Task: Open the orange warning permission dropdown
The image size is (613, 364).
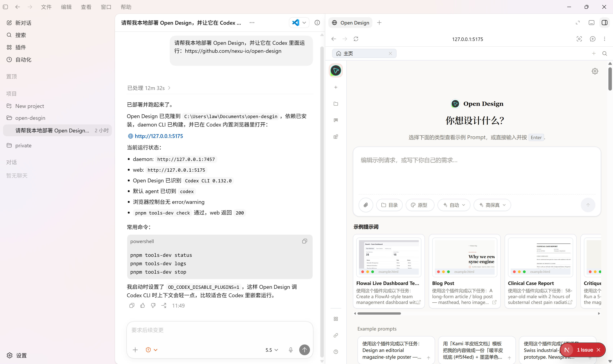Action: pos(152,350)
